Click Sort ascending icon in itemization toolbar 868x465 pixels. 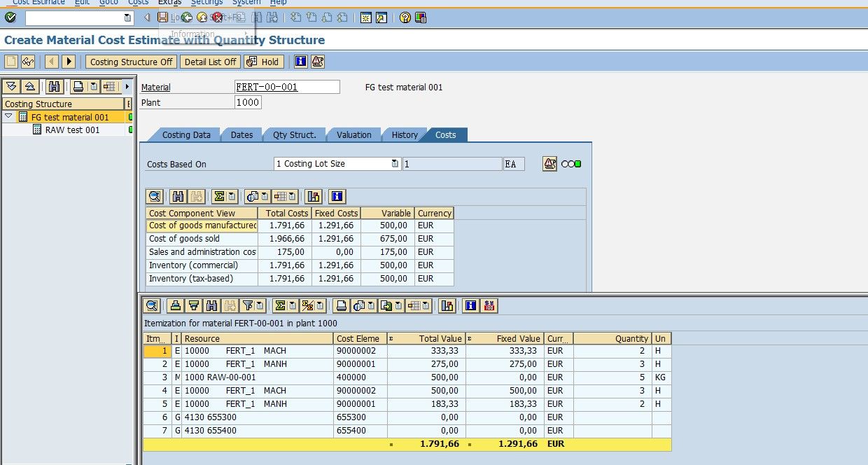pos(176,305)
